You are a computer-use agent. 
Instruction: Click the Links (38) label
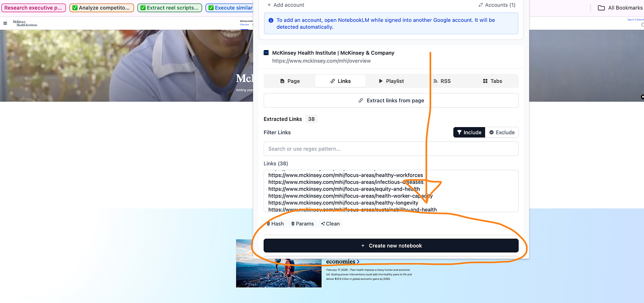click(276, 163)
